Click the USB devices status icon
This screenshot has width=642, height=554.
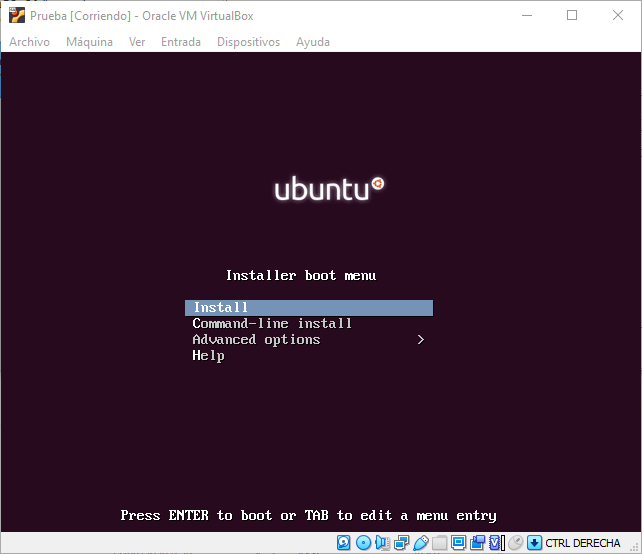coord(420,543)
